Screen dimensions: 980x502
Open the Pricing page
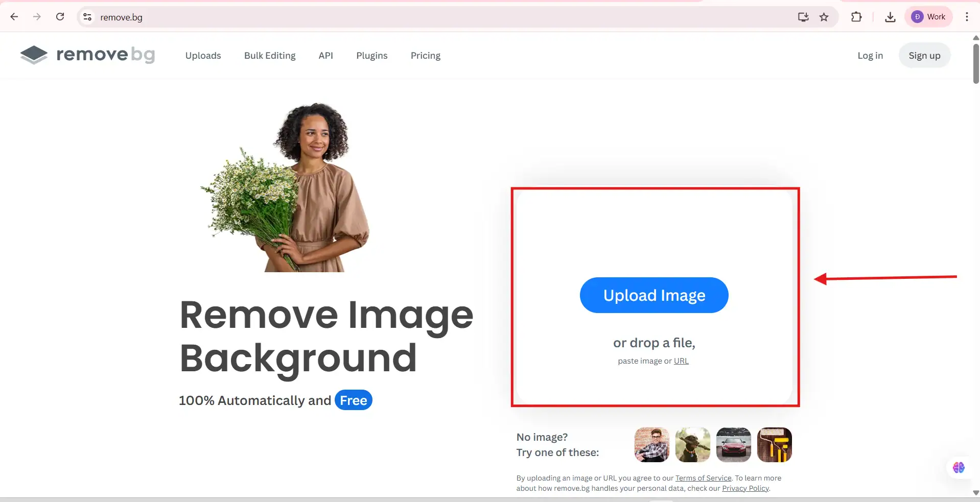click(x=425, y=56)
